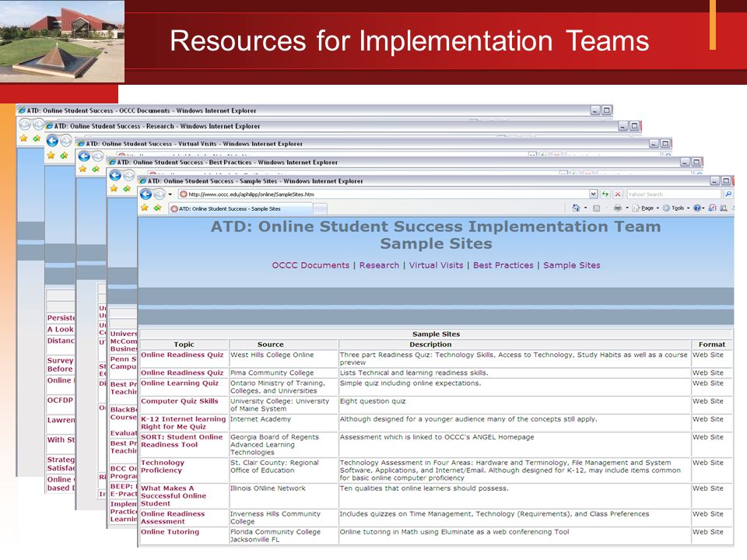The height and width of the screenshot is (560, 747).
Task: Follow the Research navigation link
Action: point(379,265)
